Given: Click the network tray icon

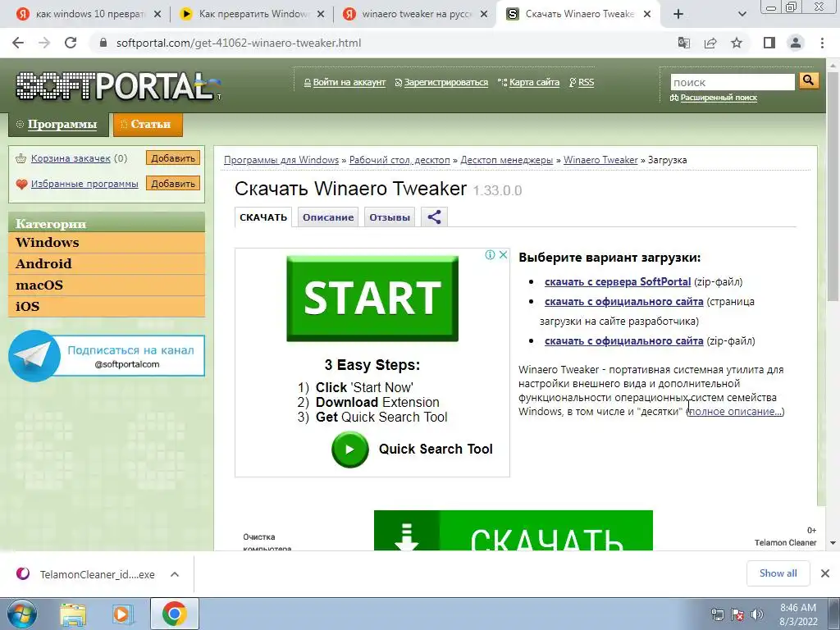Looking at the screenshot, I should (x=717, y=614).
